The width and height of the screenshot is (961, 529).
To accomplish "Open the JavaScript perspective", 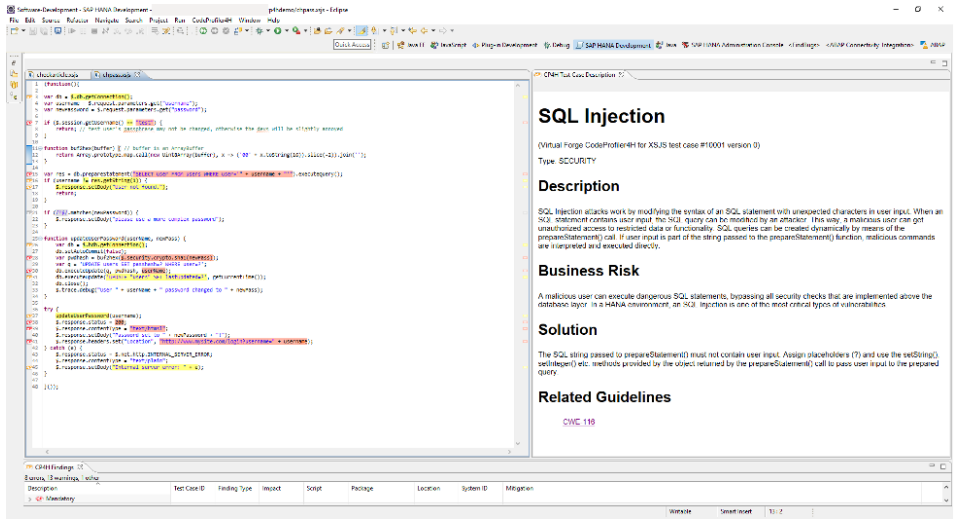I will (449, 45).
